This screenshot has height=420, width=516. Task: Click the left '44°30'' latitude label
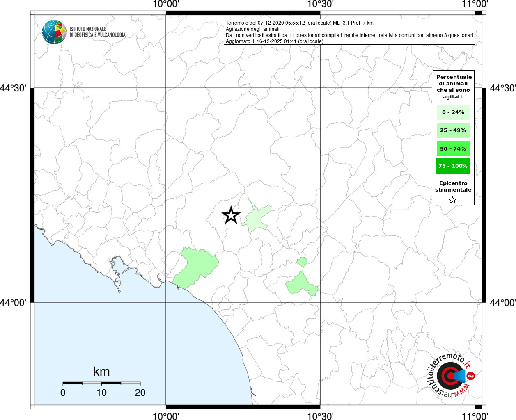pyautogui.click(x=14, y=88)
